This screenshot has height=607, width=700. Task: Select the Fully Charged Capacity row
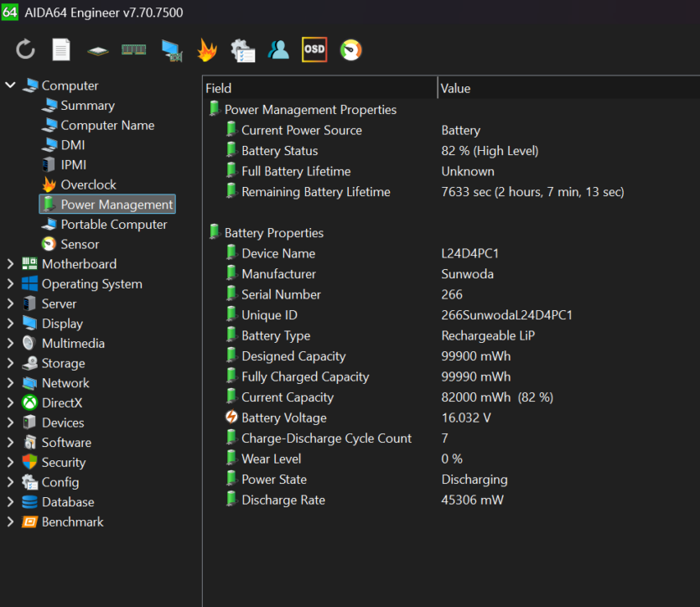click(x=451, y=376)
